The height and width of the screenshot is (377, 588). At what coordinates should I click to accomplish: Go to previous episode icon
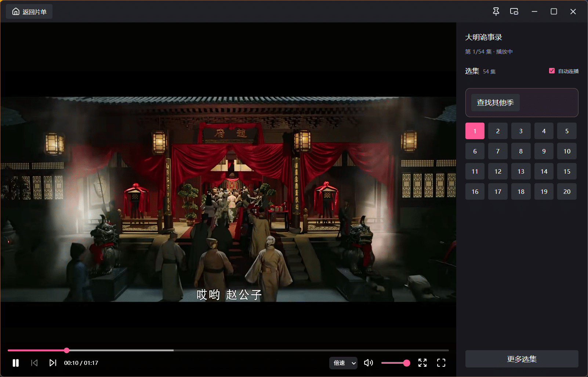click(x=34, y=363)
